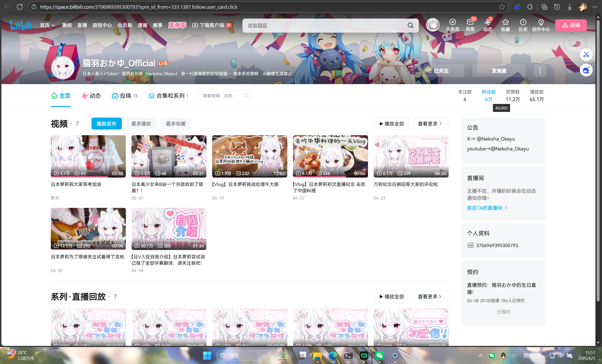Open the 收藏 favorites star icon
The image size is (602, 364).
pos(505,25)
